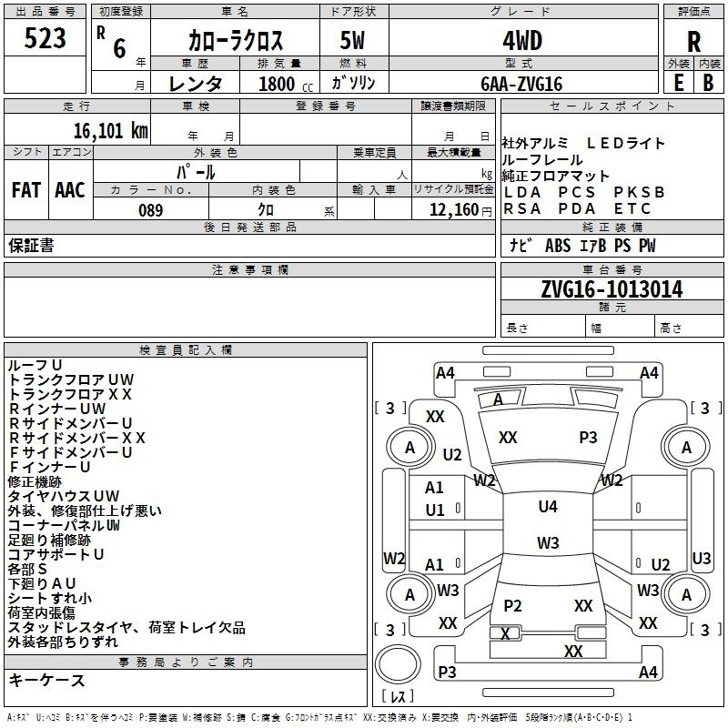This screenshot has width=728, height=728.
Task: Click the chassis number ZVG16-1013014
Action: [x=612, y=289]
